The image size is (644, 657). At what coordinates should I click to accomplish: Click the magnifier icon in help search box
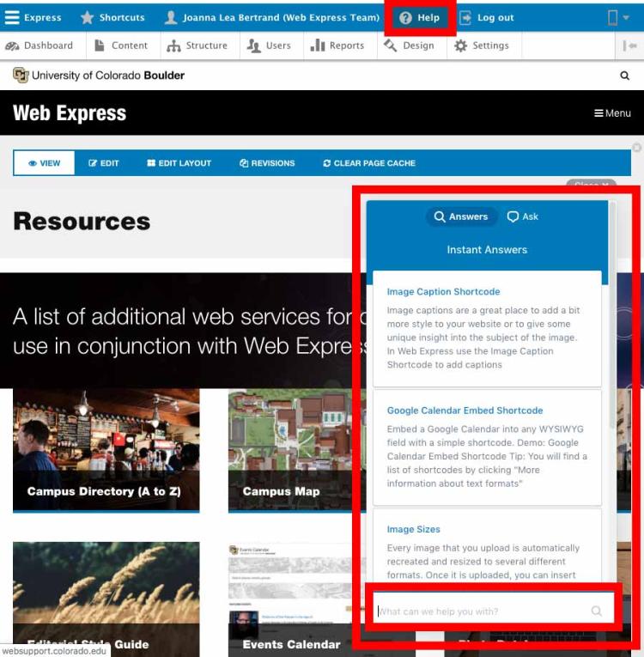pos(597,611)
